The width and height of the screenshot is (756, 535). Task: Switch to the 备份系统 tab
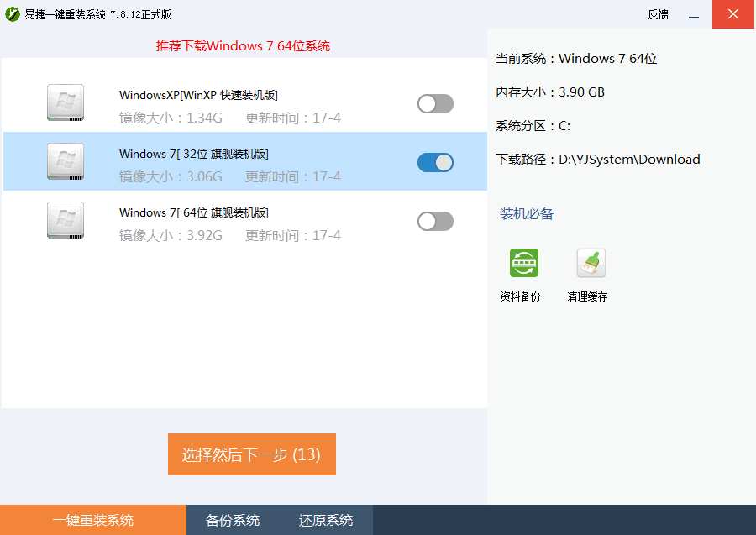pyautogui.click(x=233, y=520)
